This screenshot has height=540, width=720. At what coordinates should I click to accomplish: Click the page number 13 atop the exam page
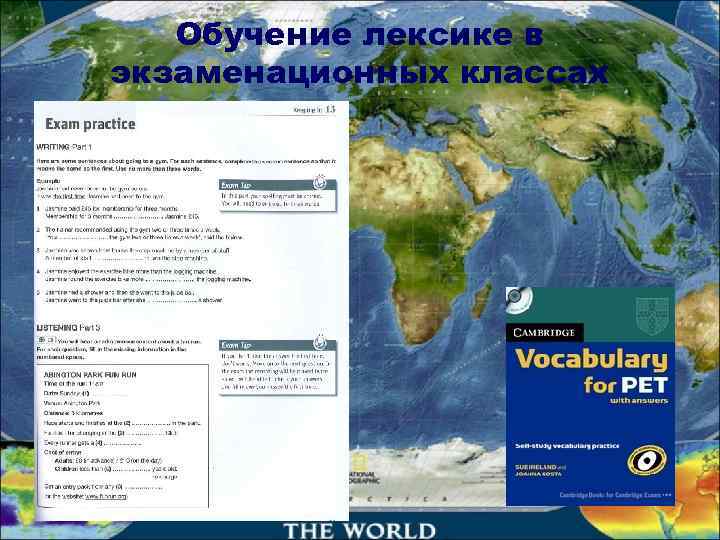coord(331,109)
